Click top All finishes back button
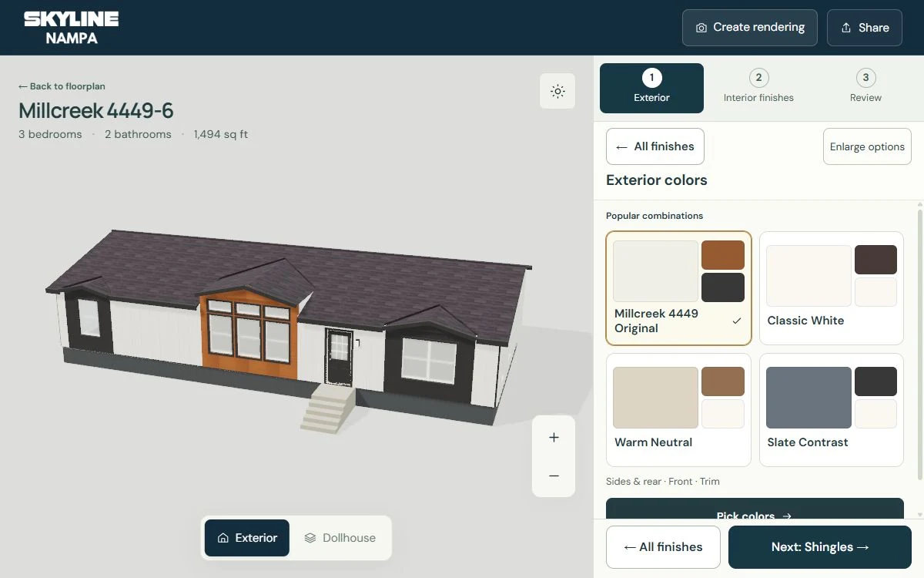 click(x=655, y=146)
